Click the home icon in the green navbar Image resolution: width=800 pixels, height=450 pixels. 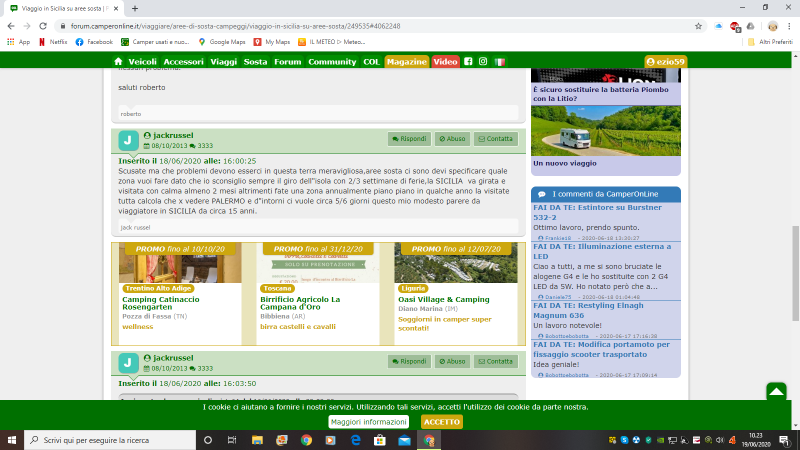click(118, 62)
